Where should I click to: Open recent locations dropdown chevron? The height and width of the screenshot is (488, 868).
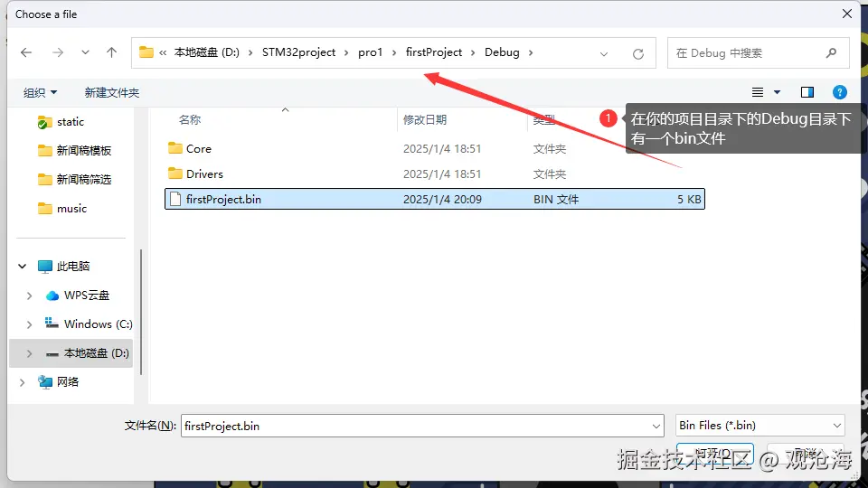coord(85,52)
